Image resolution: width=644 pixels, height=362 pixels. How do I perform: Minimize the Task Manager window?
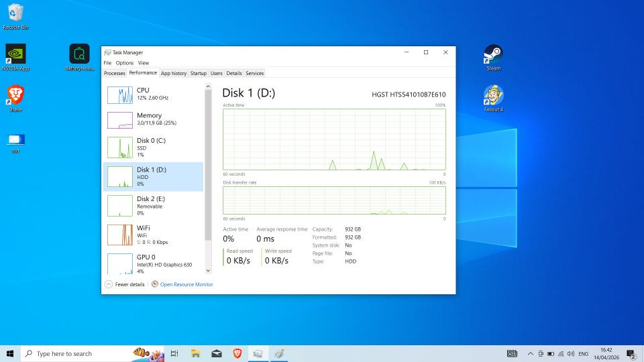(407, 52)
